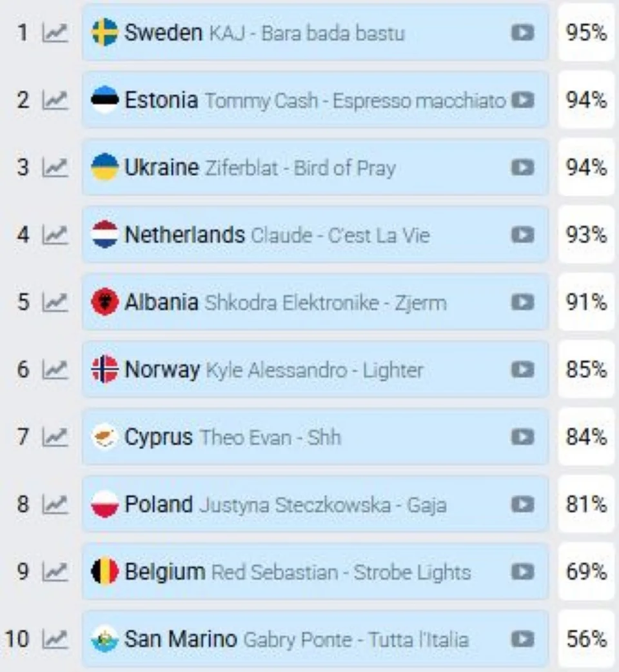
Task: Open the Cyprus trend chart icon
Action: (x=55, y=437)
